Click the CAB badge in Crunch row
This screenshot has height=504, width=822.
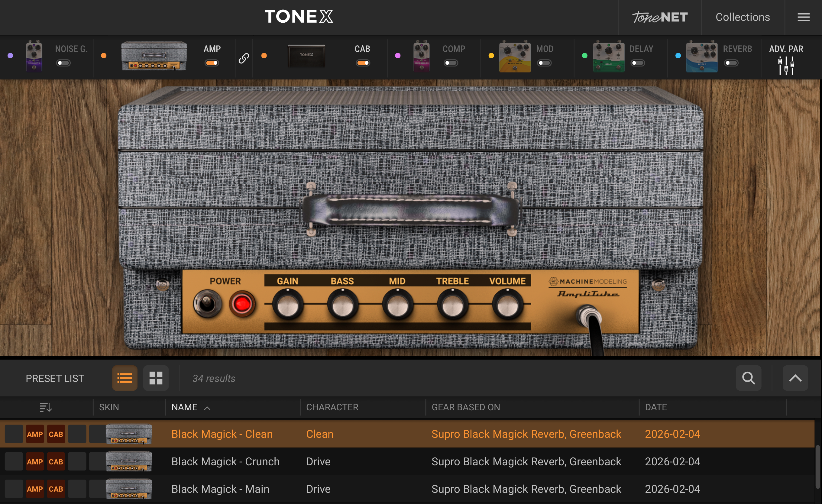(56, 462)
